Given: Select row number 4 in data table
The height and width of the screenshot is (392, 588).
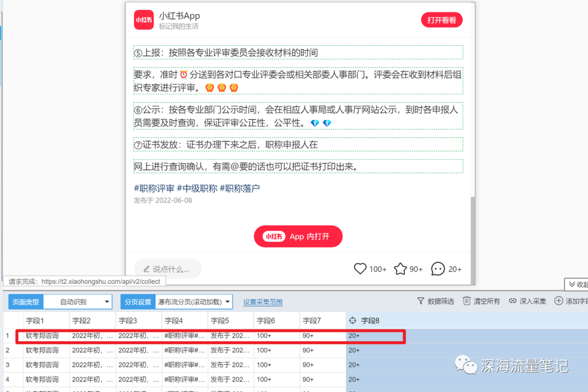Looking at the screenshot, I should [x=8, y=379].
